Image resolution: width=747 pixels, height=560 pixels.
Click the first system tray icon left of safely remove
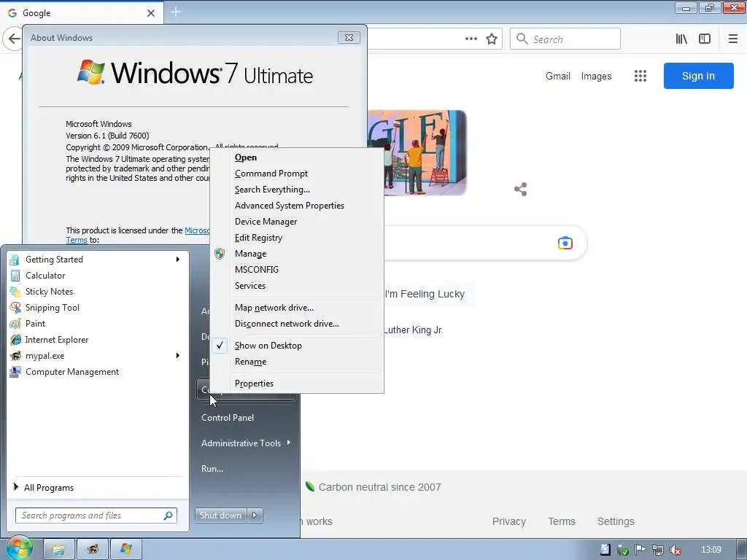pos(605,550)
